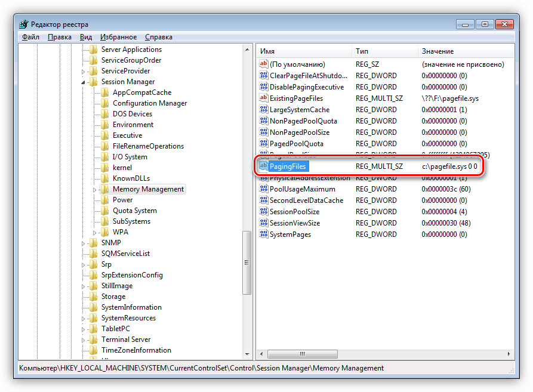Click the SessionPoolSize value icon

(x=263, y=212)
